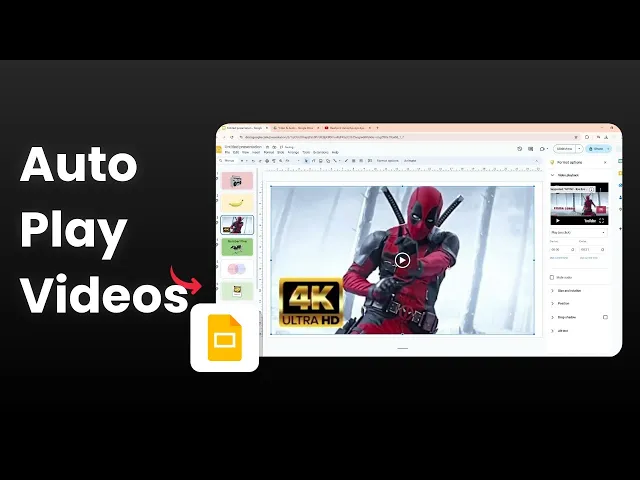Open version history clock icon
Screen dimensions: 640x480
(x=520, y=149)
